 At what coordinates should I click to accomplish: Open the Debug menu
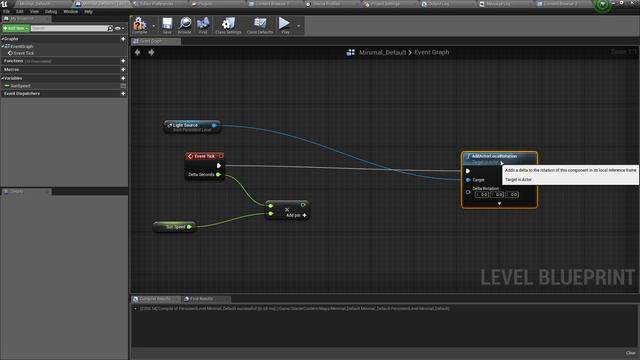click(x=51, y=11)
